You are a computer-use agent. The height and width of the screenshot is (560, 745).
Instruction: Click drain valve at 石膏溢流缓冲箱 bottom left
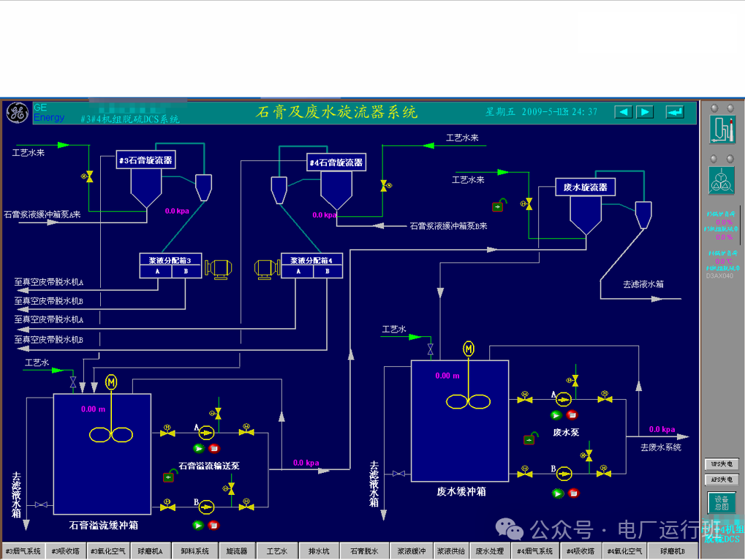coord(41,504)
